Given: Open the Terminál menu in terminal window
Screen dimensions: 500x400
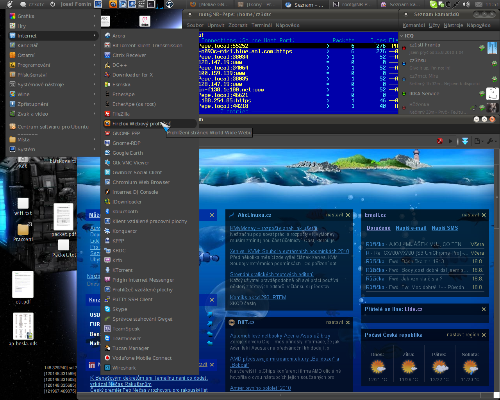Looking at the screenshot, I should pos(262,25).
